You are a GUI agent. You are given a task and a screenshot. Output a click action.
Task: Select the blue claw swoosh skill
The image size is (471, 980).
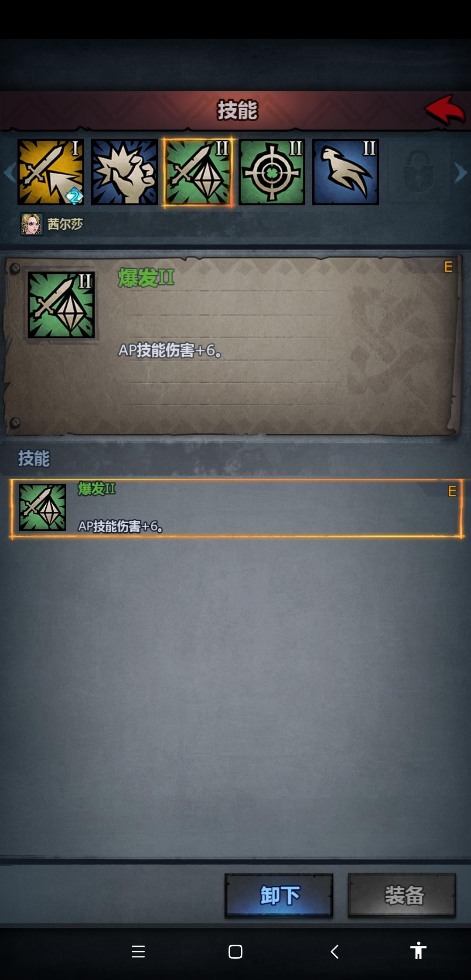click(345, 172)
